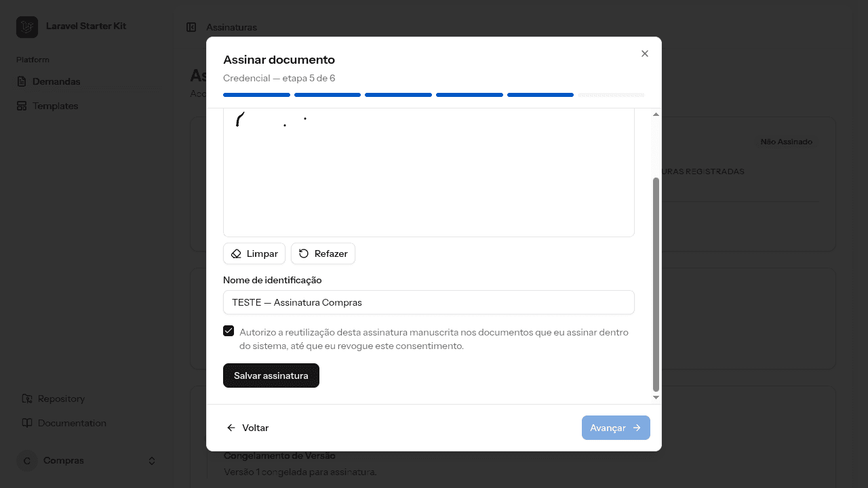Click the eraser icon on Limpar
Image resolution: width=868 pixels, height=488 pixels.
[236, 253]
